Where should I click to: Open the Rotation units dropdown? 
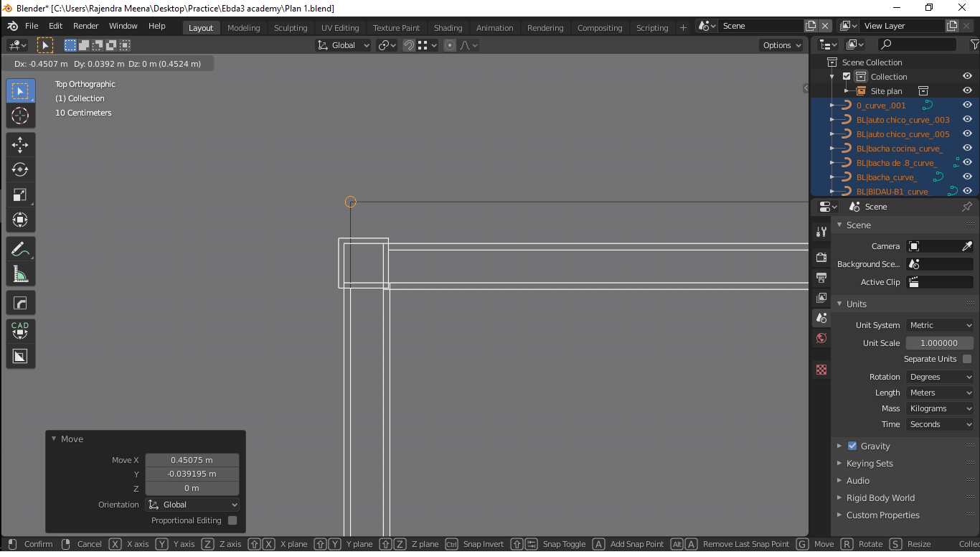pyautogui.click(x=940, y=377)
